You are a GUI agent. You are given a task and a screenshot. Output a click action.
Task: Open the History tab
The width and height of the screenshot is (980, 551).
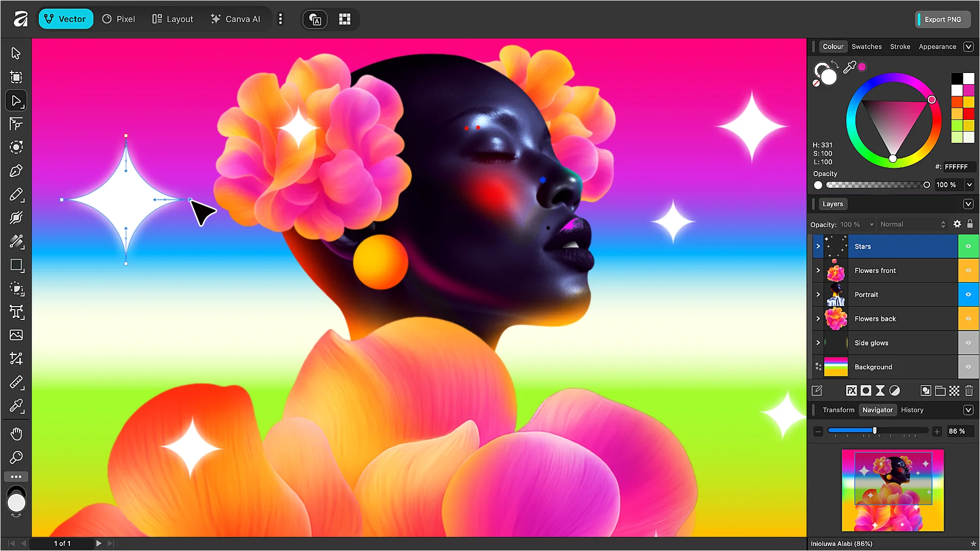912,410
